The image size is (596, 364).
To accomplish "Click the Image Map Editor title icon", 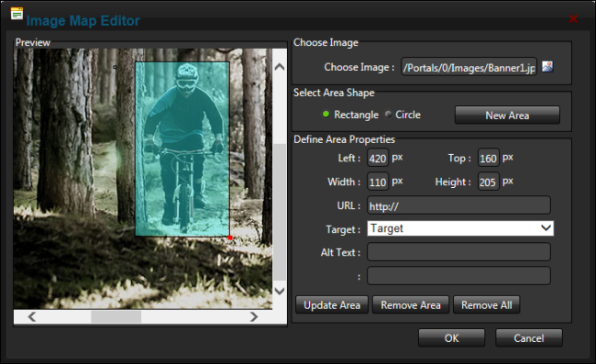I will 17,14.
